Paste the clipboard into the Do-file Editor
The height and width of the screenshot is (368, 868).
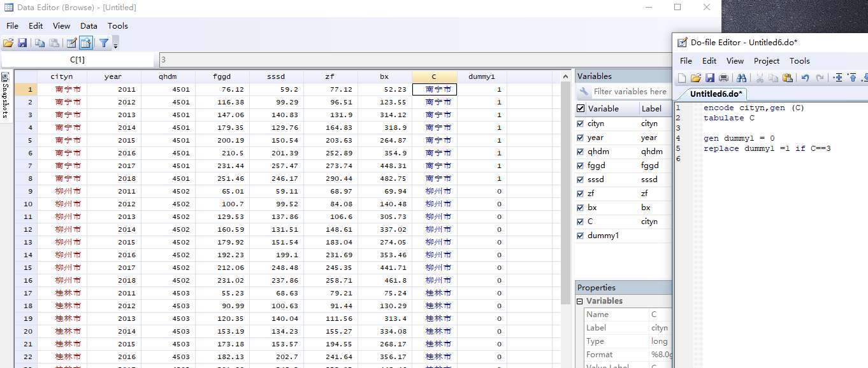tap(787, 78)
